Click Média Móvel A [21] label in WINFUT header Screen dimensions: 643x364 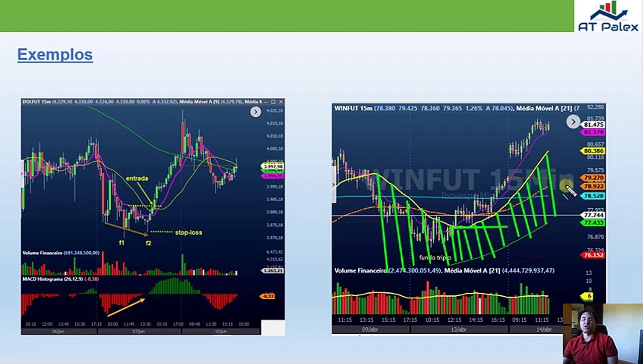pyautogui.click(x=544, y=108)
